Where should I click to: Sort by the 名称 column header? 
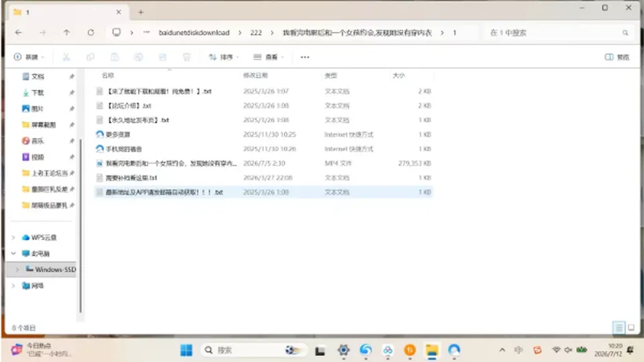click(108, 75)
